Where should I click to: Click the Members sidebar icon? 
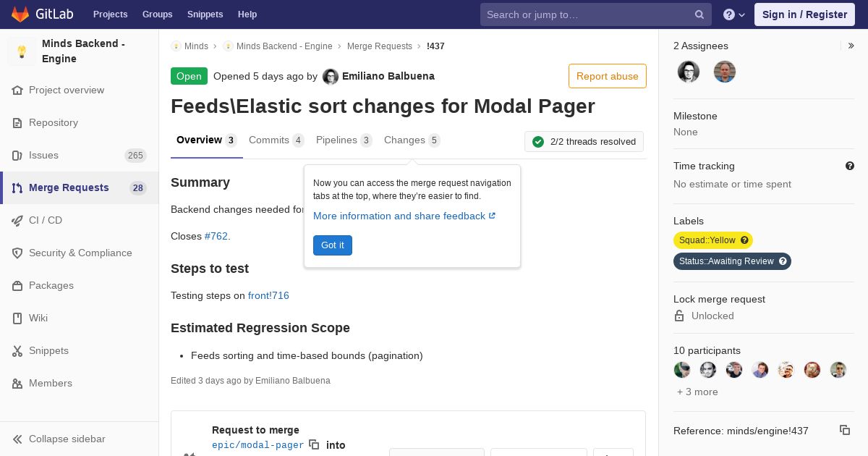click(x=17, y=383)
